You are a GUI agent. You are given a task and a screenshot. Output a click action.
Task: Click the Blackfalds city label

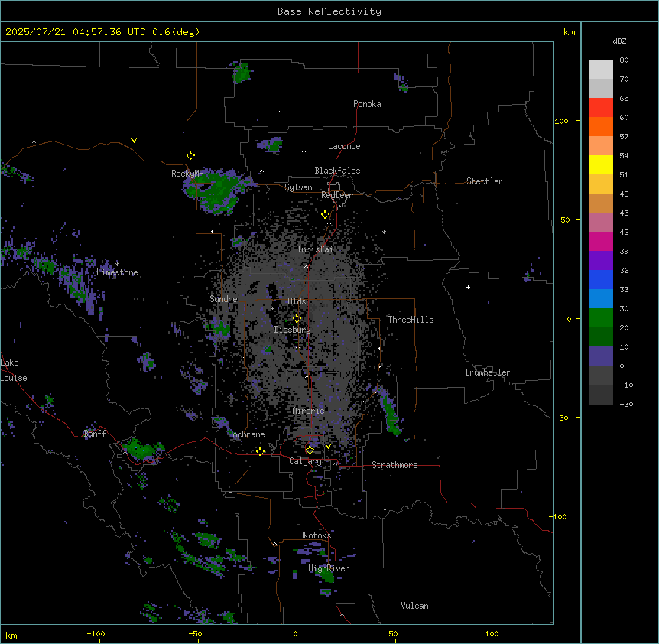(337, 171)
